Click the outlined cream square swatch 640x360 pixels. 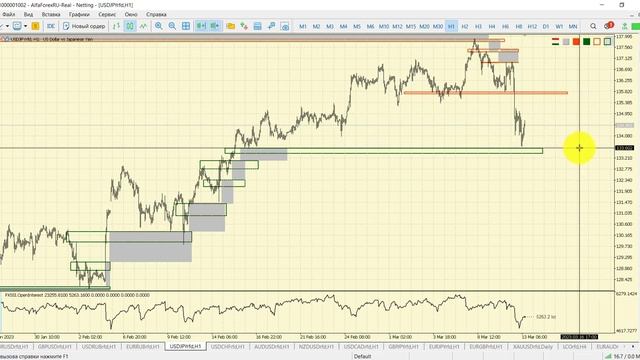tap(597, 42)
